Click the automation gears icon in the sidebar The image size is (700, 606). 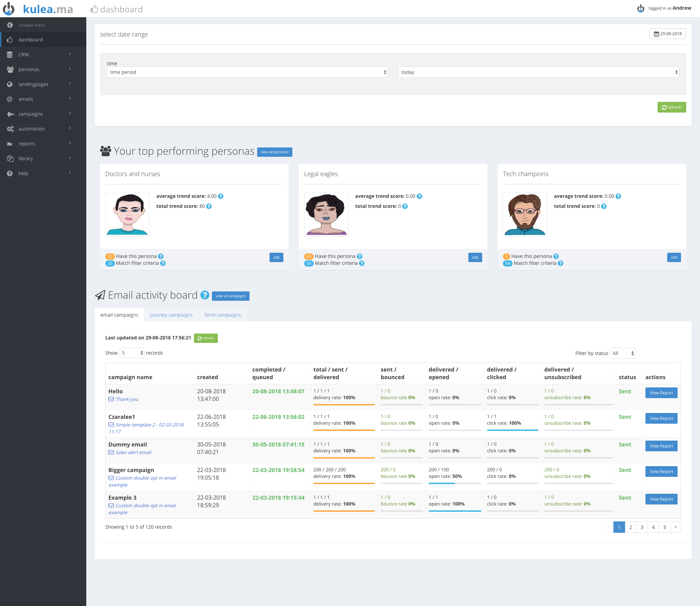[10, 129]
